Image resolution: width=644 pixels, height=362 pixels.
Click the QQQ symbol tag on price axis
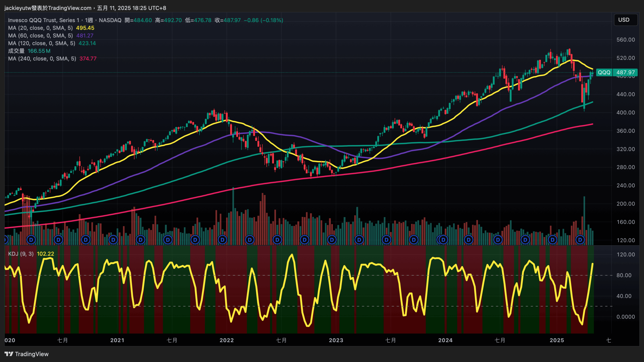604,72
